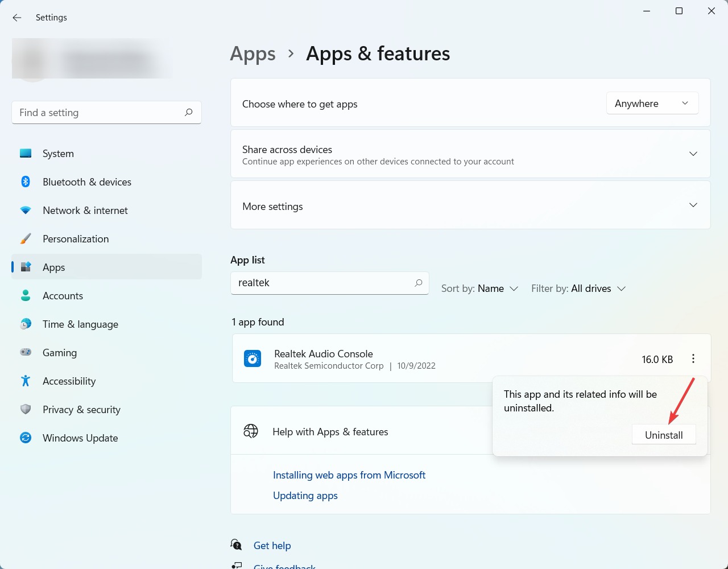Click the Accessibility figure icon

tap(26, 381)
